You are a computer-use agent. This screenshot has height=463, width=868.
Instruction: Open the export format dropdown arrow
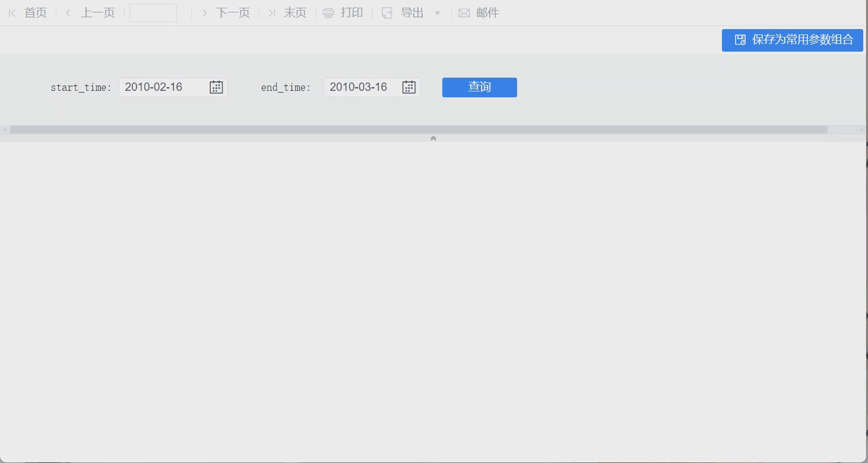tap(438, 12)
